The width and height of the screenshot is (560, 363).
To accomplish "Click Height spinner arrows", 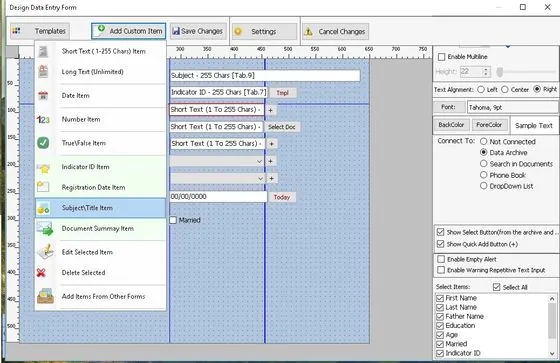I will point(485,71).
